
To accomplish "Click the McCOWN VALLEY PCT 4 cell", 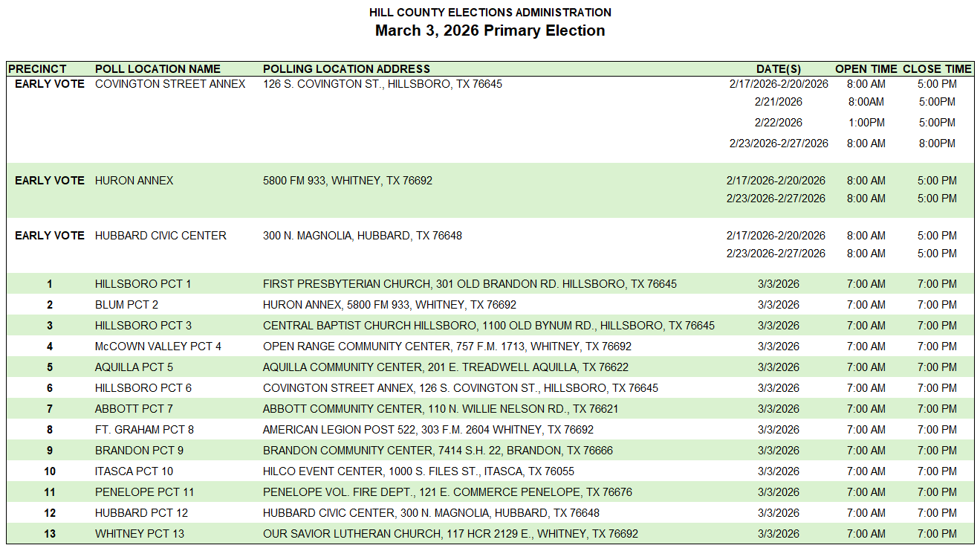I will tap(158, 347).
